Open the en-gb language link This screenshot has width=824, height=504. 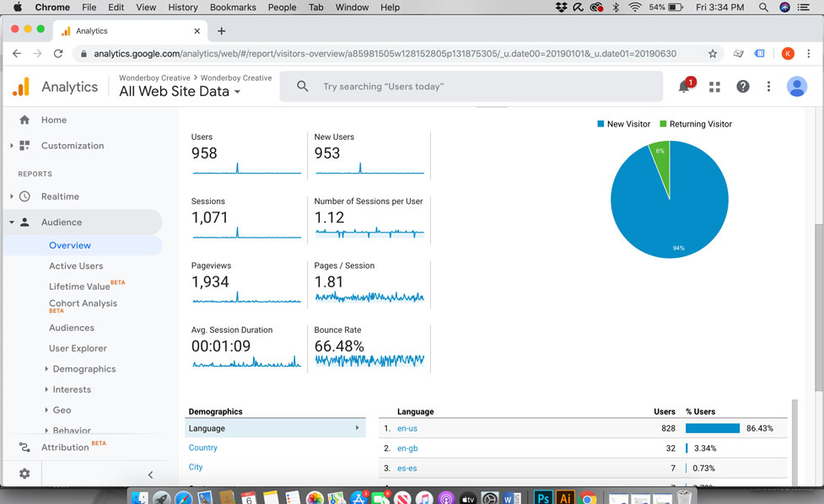pos(406,448)
